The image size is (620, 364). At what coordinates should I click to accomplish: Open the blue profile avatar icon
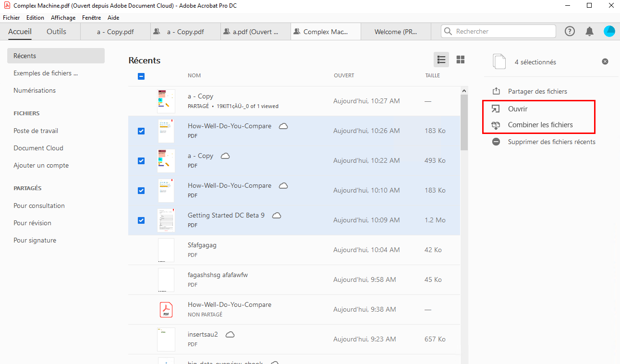point(609,31)
